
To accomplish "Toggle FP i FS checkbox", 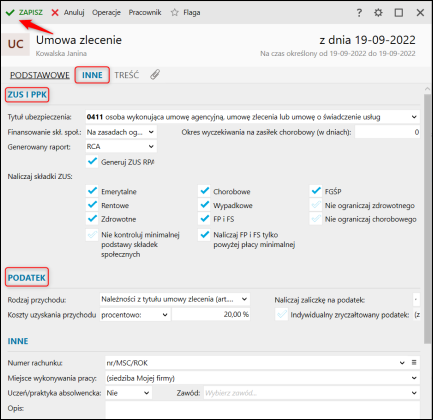I will (204, 219).
